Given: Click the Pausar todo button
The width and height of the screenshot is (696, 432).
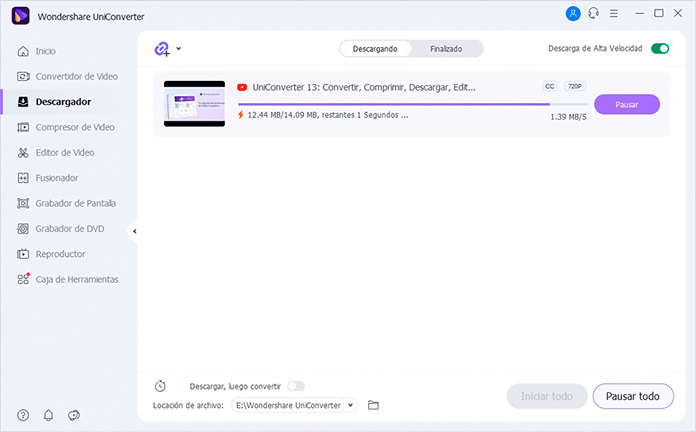Looking at the screenshot, I should pos(633,396).
